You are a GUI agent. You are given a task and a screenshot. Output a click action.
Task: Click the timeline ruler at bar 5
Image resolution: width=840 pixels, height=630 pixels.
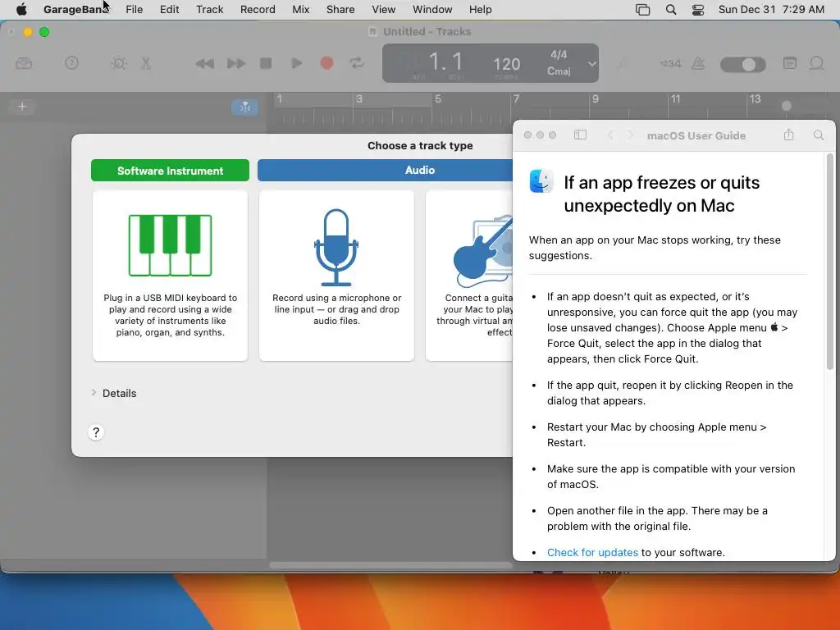[x=438, y=99]
